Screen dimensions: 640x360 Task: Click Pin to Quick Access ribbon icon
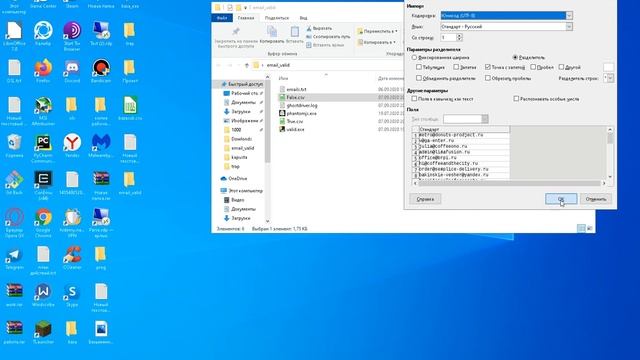236,37
